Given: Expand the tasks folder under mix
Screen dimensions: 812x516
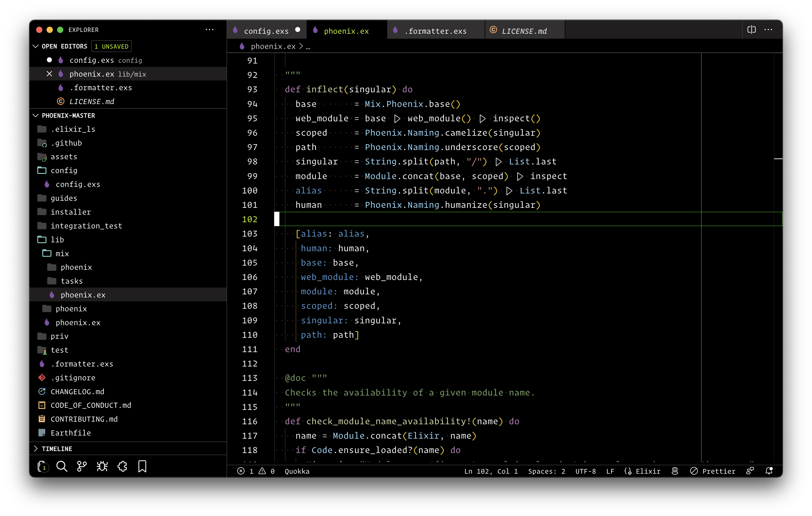Looking at the screenshot, I should click(128, 281).
